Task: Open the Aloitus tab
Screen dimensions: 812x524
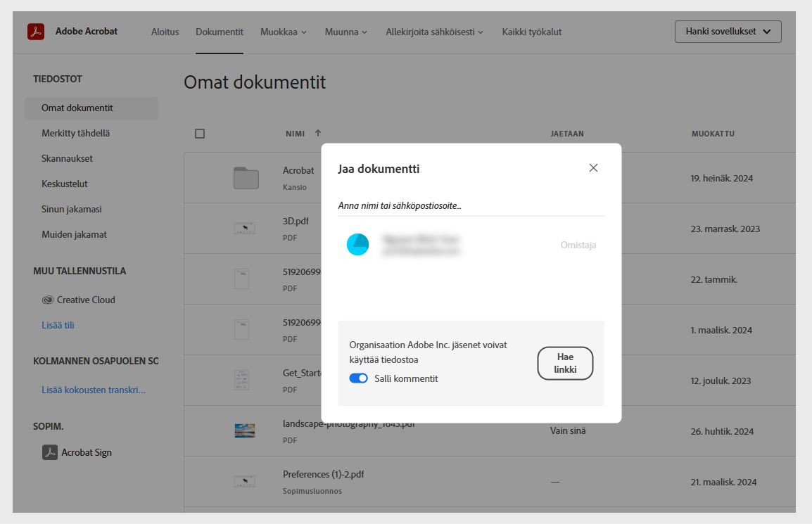Action: point(165,32)
